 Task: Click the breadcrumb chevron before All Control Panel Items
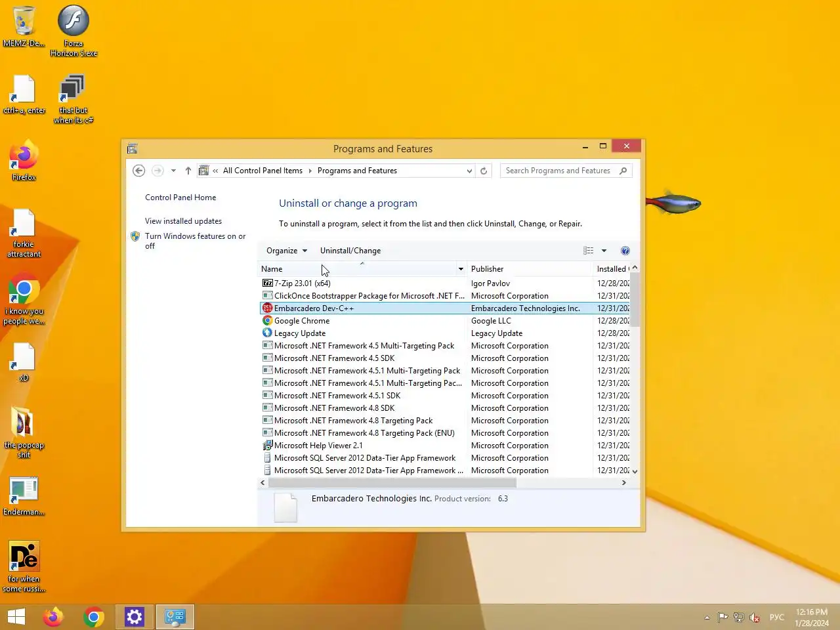(215, 171)
